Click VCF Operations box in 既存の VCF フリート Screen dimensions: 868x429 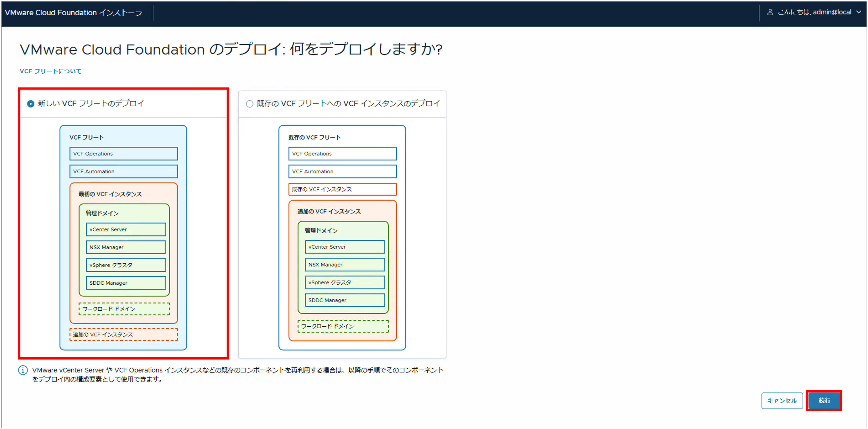point(343,154)
